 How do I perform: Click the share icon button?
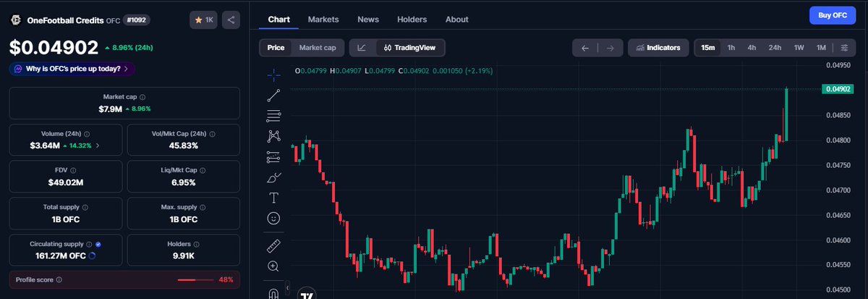[231, 20]
